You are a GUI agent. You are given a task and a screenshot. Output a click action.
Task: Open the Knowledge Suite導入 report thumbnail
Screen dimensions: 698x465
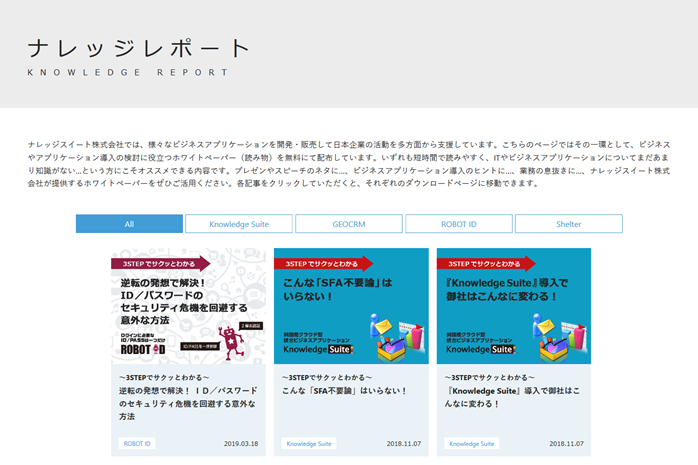(x=514, y=306)
